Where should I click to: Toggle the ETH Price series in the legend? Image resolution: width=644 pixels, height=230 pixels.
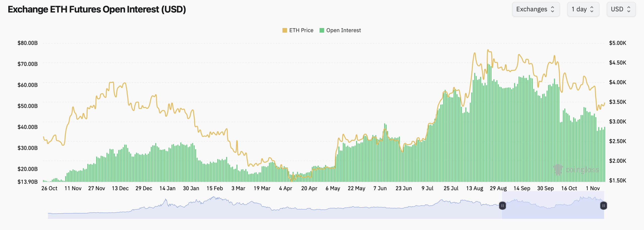click(x=301, y=30)
